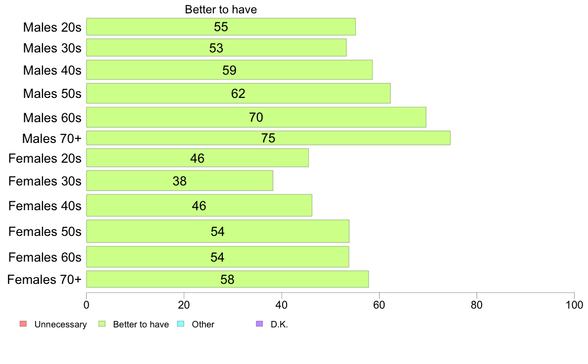The image size is (588, 364).
Task: Click the Males 60s bar showing 70
Action: [x=256, y=117]
